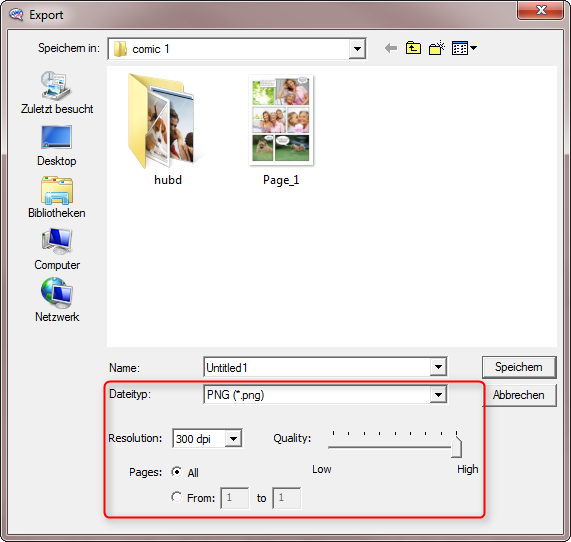Open Zuletzt besucht location
This screenshot has width=571, height=542.
57,93
